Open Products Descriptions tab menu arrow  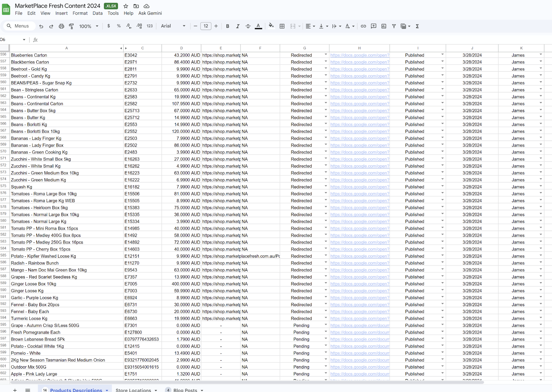pyautogui.click(x=107, y=390)
